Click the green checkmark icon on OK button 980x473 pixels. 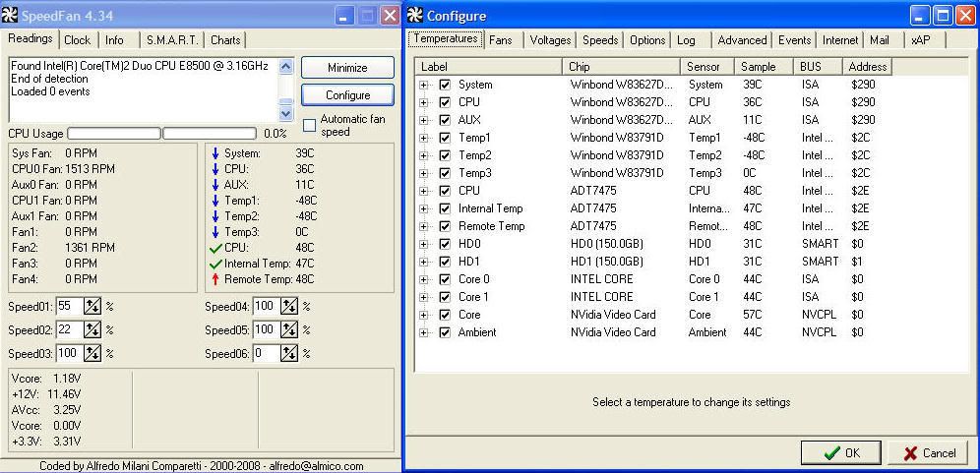pyautogui.click(x=831, y=453)
